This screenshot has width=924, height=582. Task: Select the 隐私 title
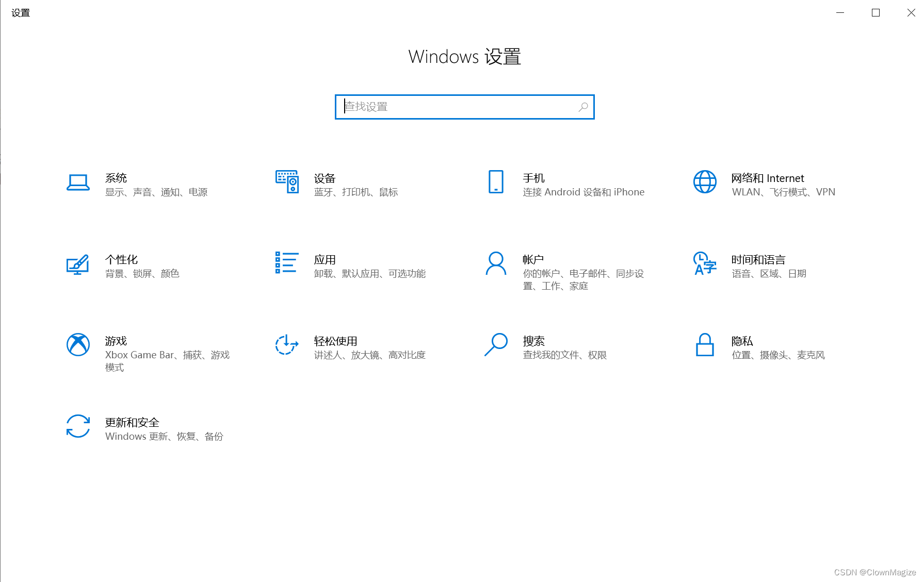coord(742,341)
